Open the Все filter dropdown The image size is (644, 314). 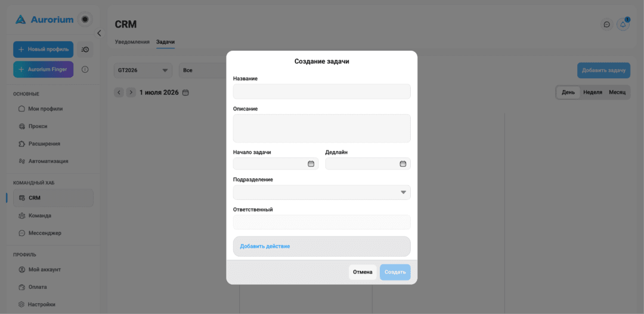(x=203, y=70)
